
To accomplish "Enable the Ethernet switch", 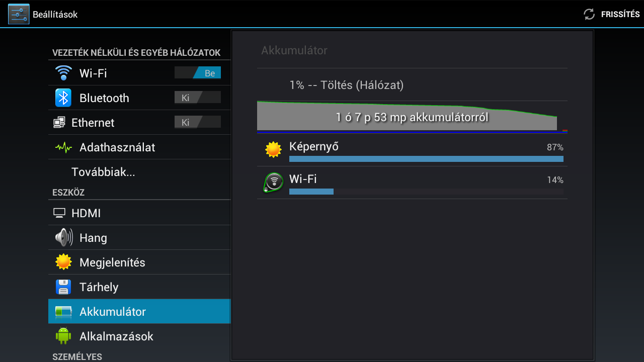I will pyautogui.click(x=198, y=122).
